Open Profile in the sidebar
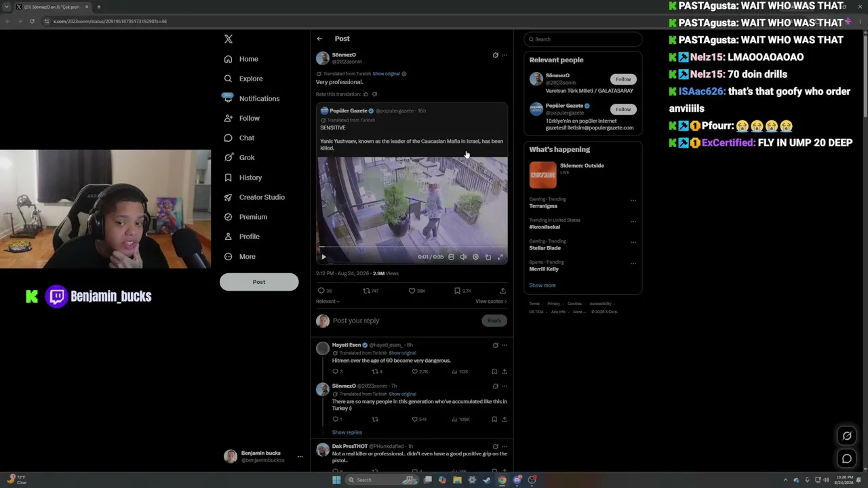 [x=242, y=237]
